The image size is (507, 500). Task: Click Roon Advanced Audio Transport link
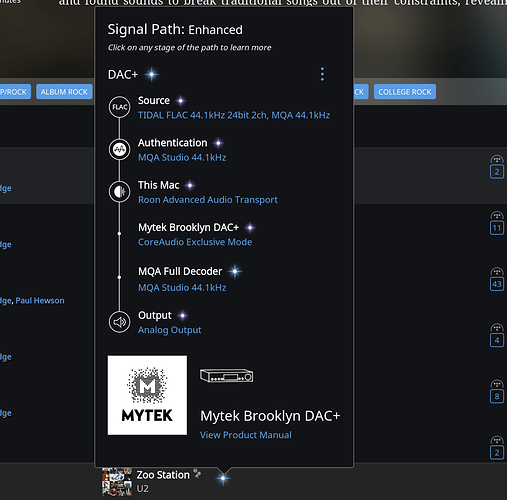pos(208,200)
